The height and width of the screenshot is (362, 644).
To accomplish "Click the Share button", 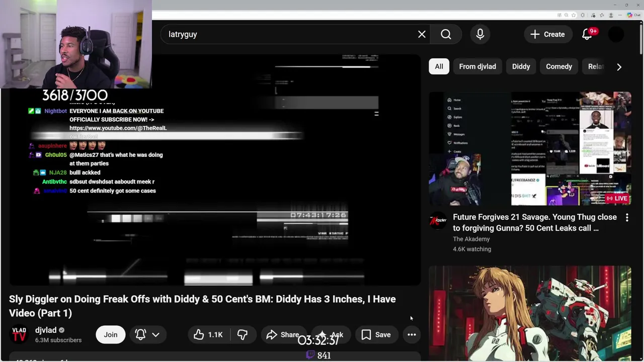I will tap(283, 334).
